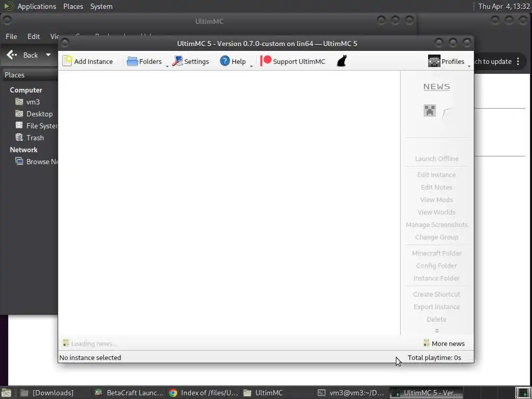Select File System in Places sidebar
This screenshot has height=399, width=532.
[36, 126]
